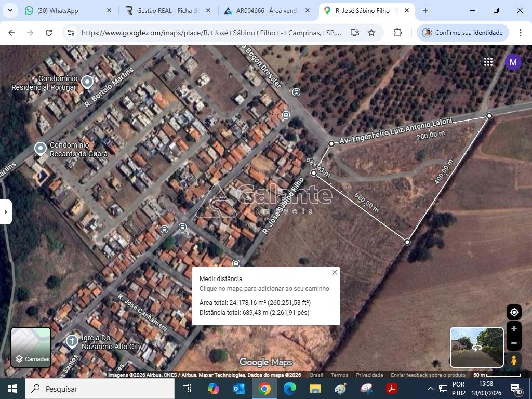532x399 pixels.
Task: Open Condomínio Residencial Portinari place pin
Action: [x=87, y=82]
